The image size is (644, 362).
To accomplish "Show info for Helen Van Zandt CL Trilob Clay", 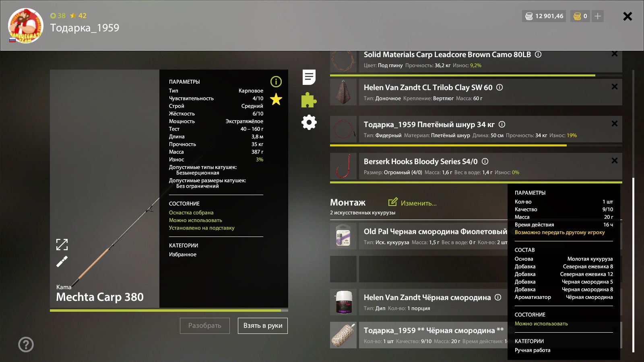I will click(x=500, y=87).
